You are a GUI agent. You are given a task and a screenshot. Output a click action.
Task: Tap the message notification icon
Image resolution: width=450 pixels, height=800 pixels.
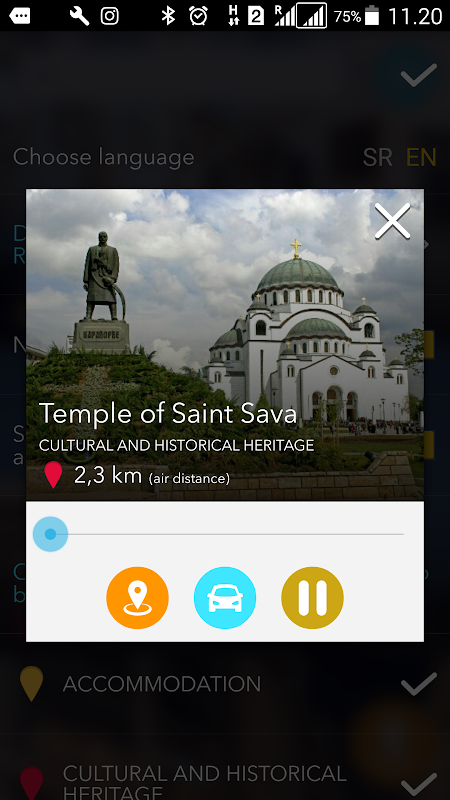click(19, 16)
